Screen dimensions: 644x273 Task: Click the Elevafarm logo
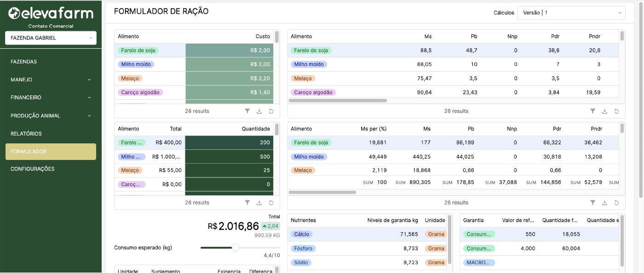pos(51,14)
